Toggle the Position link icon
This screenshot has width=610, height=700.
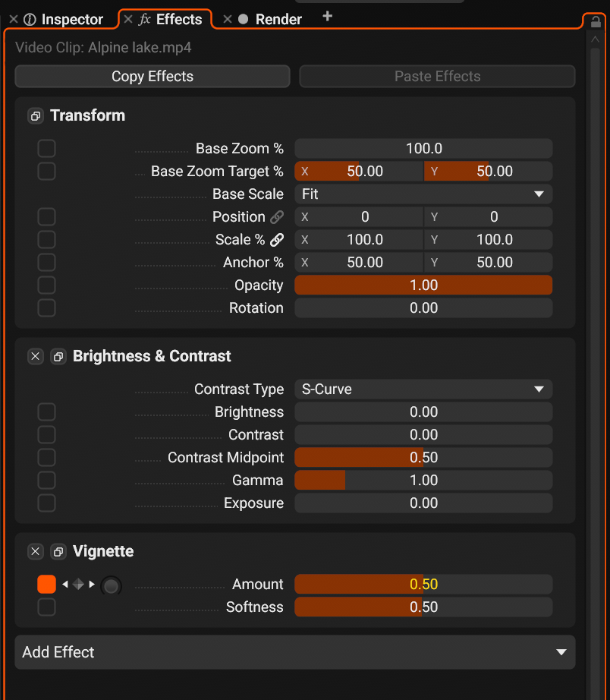pos(277,217)
